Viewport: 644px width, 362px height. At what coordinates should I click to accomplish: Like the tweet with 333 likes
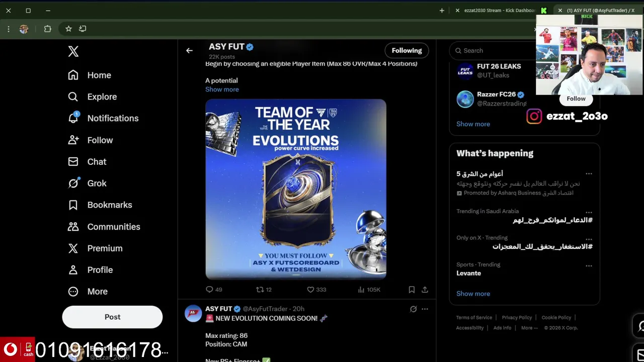(310, 290)
